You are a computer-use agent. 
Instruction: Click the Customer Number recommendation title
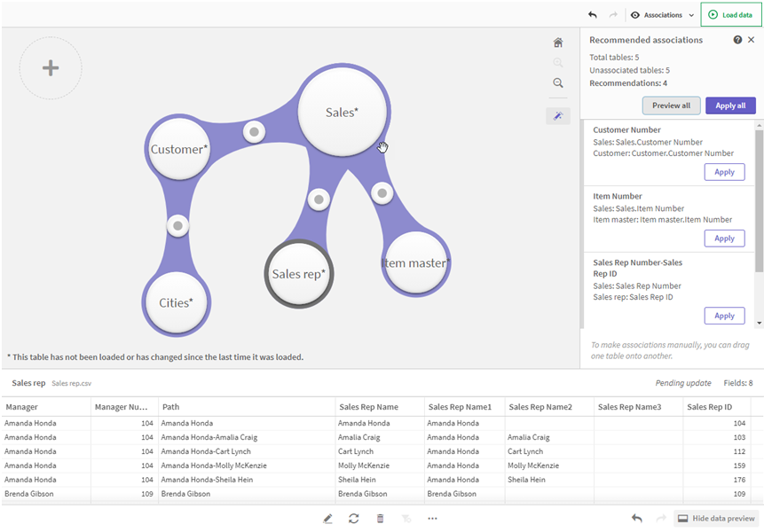[626, 130]
